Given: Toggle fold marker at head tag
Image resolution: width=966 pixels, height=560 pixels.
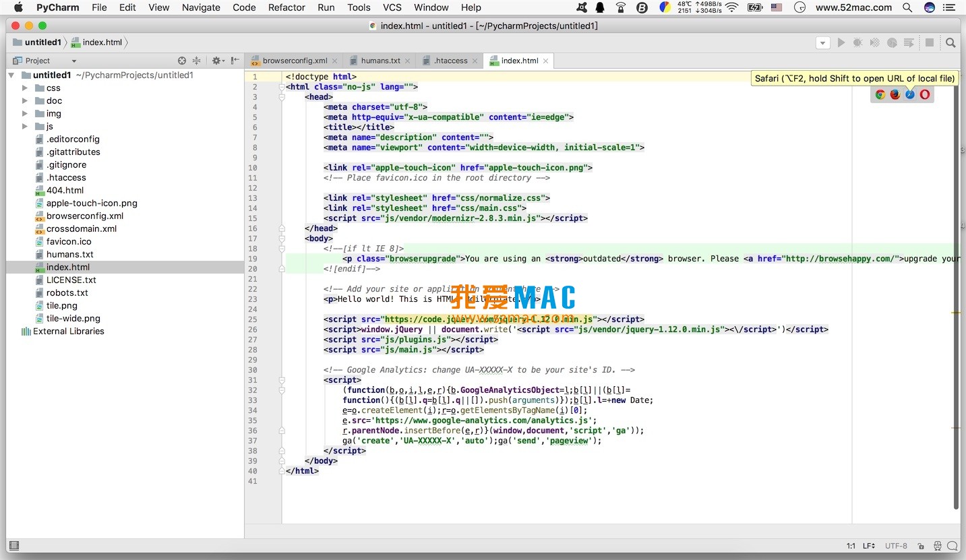Looking at the screenshot, I should coord(282,97).
